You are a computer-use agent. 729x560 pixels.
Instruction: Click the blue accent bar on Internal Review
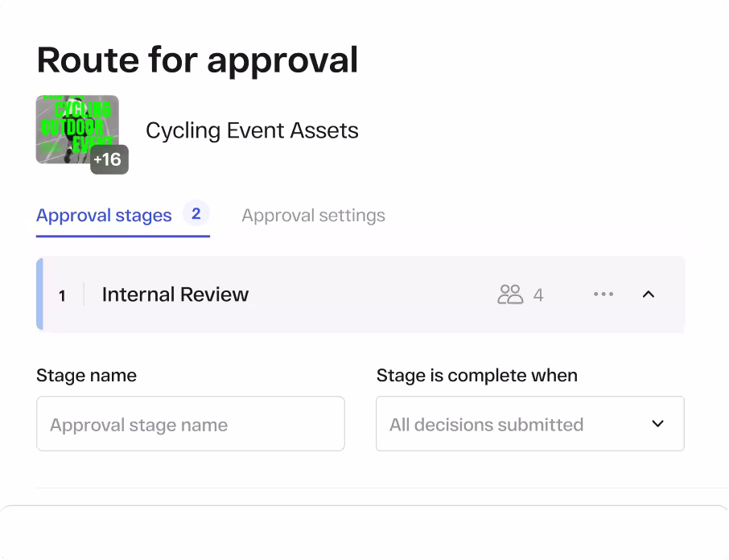[39, 294]
